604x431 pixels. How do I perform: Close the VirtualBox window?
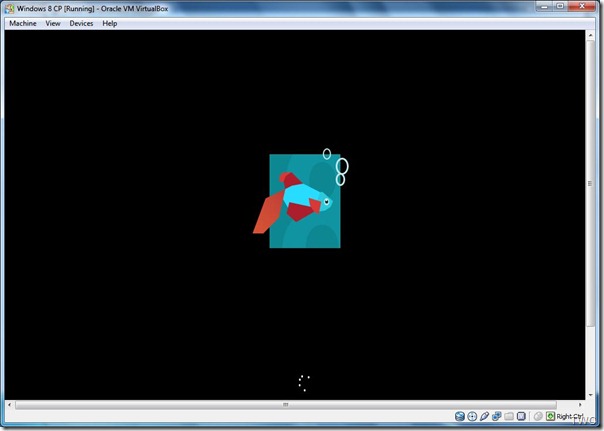582,6
